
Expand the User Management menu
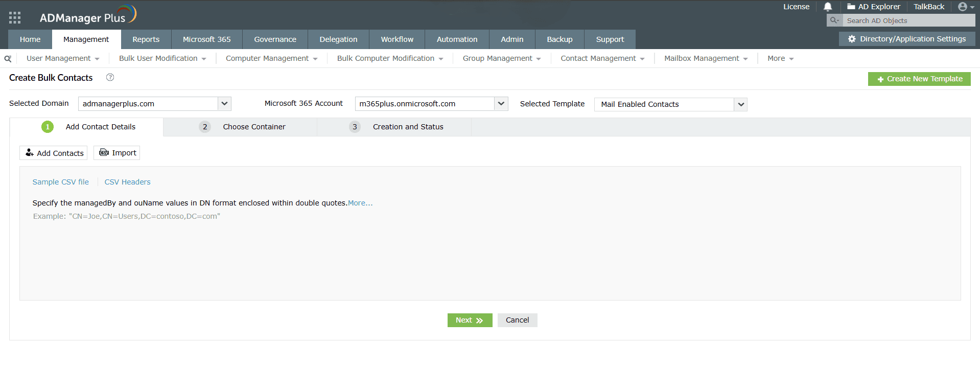[63, 58]
